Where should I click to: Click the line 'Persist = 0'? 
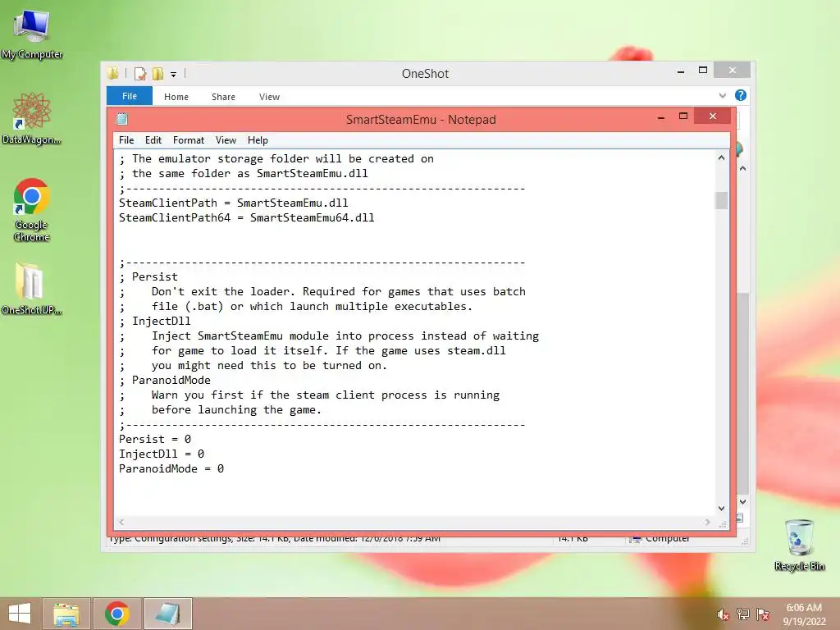(155, 440)
